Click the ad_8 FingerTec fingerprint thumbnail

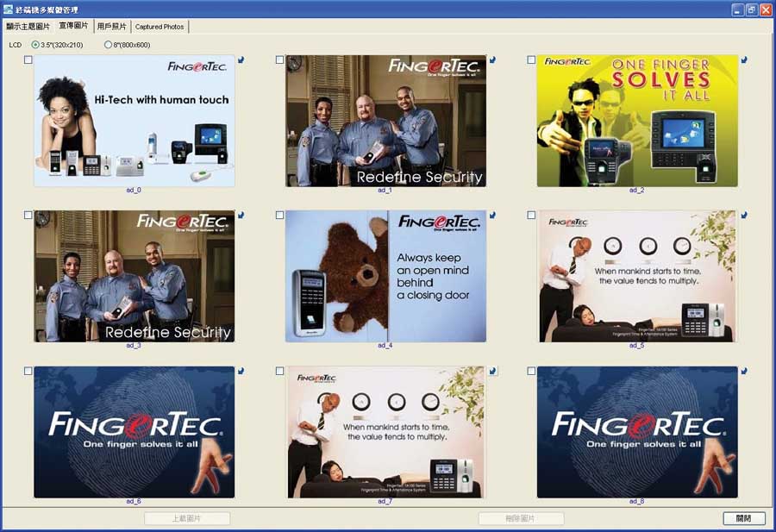pyautogui.click(x=637, y=432)
